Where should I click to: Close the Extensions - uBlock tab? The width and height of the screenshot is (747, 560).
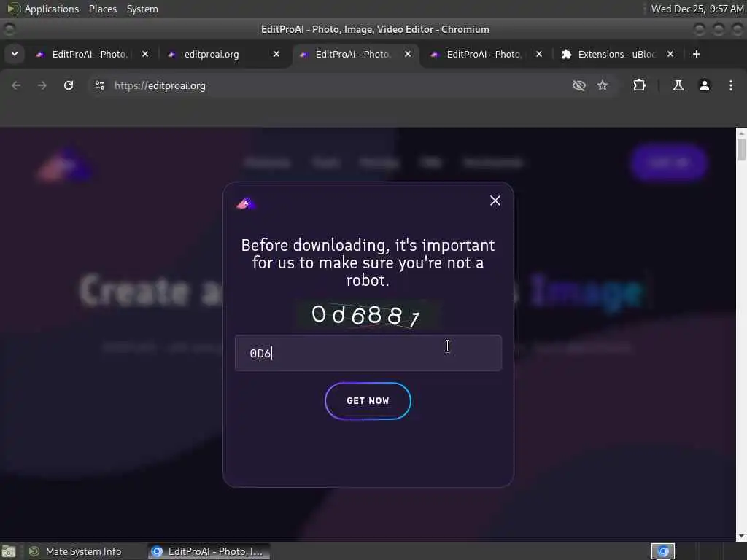point(670,54)
